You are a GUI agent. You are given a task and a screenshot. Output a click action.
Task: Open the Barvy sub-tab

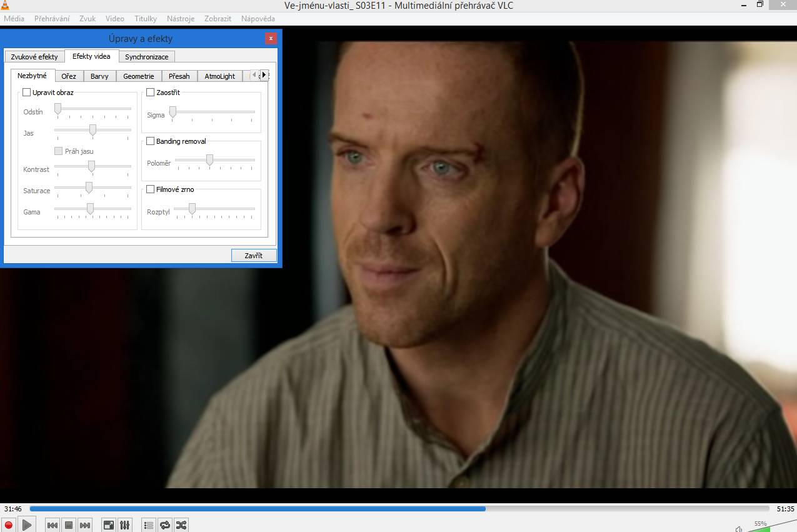(x=99, y=76)
